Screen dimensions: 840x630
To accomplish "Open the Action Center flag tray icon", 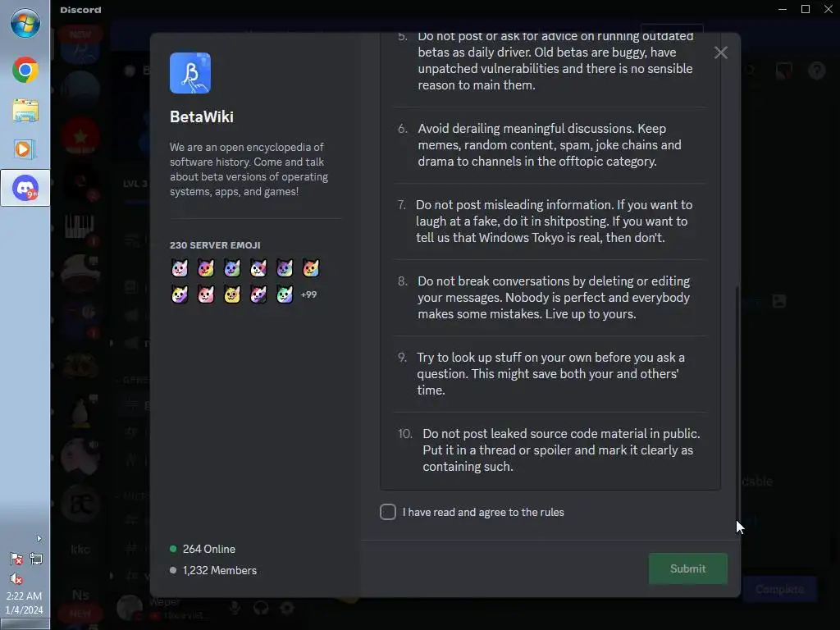I will [x=16, y=559].
